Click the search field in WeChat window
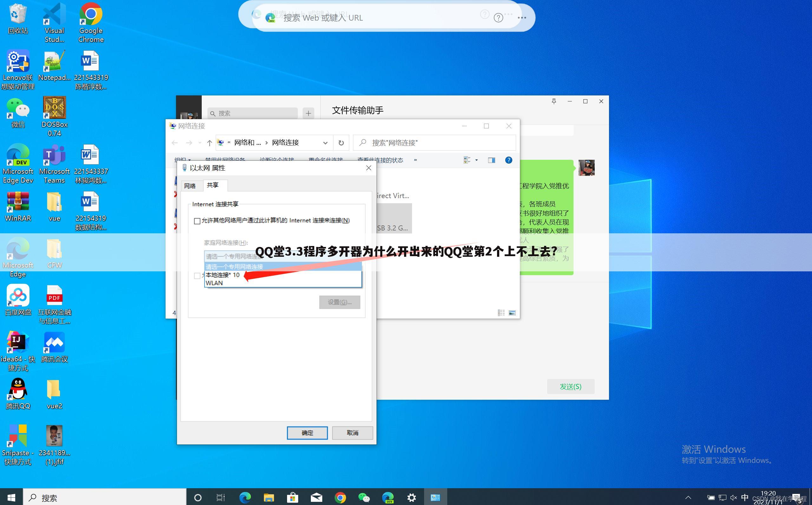The image size is (812, 505). pyautogui.click(x=252, y=113)
